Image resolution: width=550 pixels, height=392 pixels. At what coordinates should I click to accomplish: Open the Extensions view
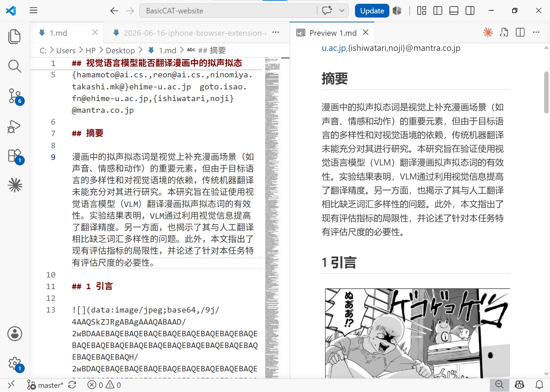point(15,156)
